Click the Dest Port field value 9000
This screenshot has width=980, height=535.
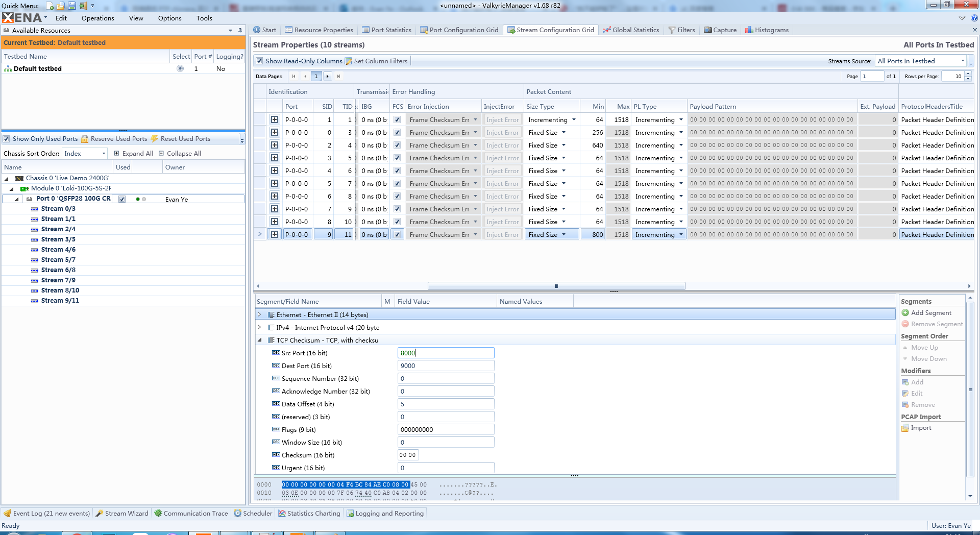pos(446,366)
